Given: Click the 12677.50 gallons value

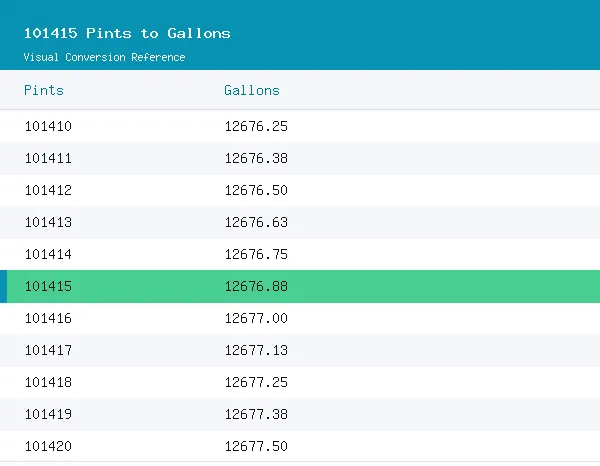Looking at the screenshot, I should (x=256, y=446).
